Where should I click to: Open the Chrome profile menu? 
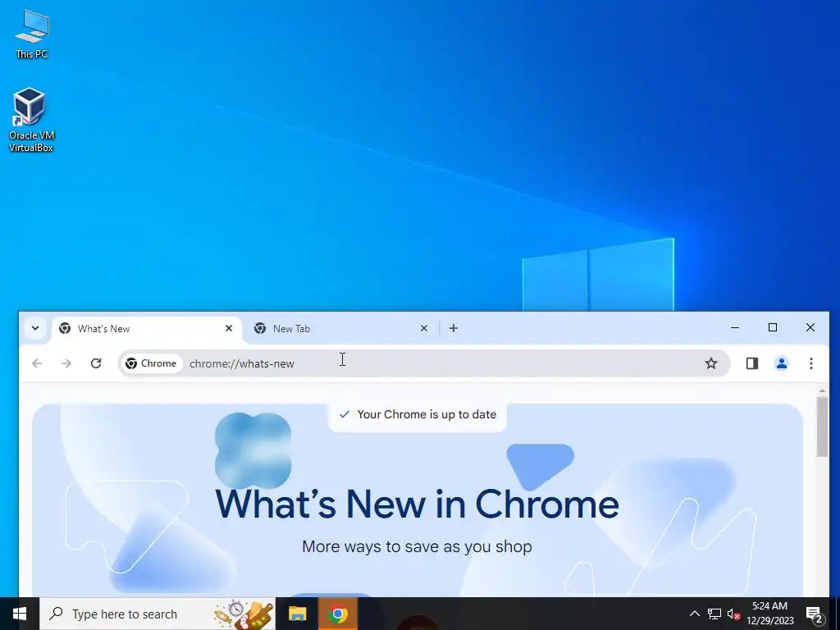tap(782, 363)
